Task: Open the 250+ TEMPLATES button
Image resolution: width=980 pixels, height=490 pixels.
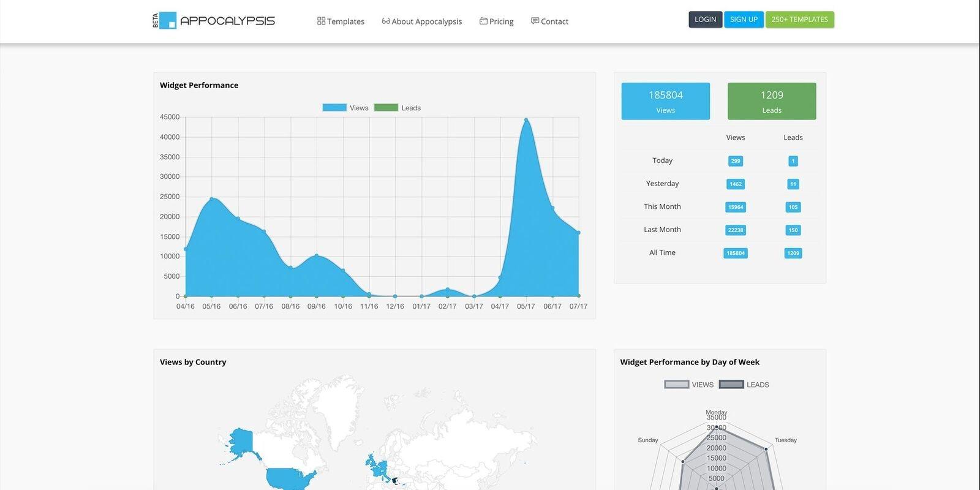Action: coord(799,20)
